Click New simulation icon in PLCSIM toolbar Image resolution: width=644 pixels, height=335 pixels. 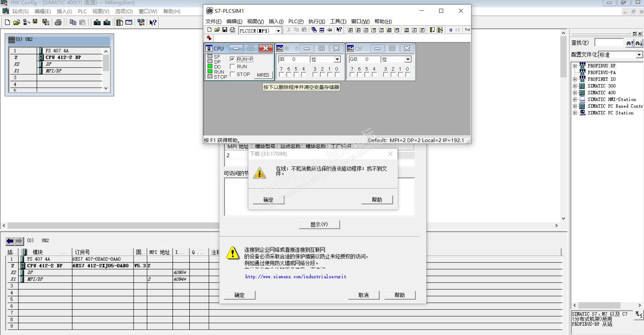point(209,30)
